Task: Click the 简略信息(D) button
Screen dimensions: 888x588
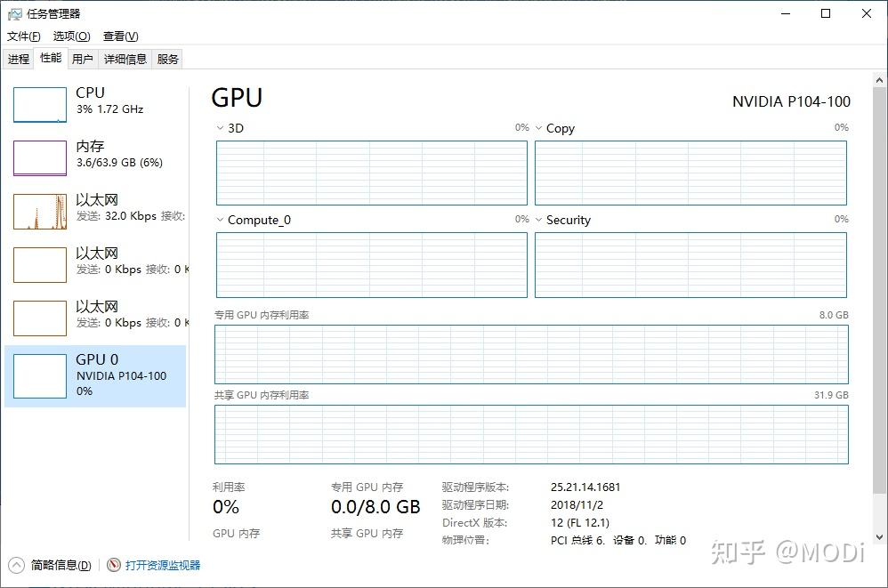Action: tap(61, 565)
